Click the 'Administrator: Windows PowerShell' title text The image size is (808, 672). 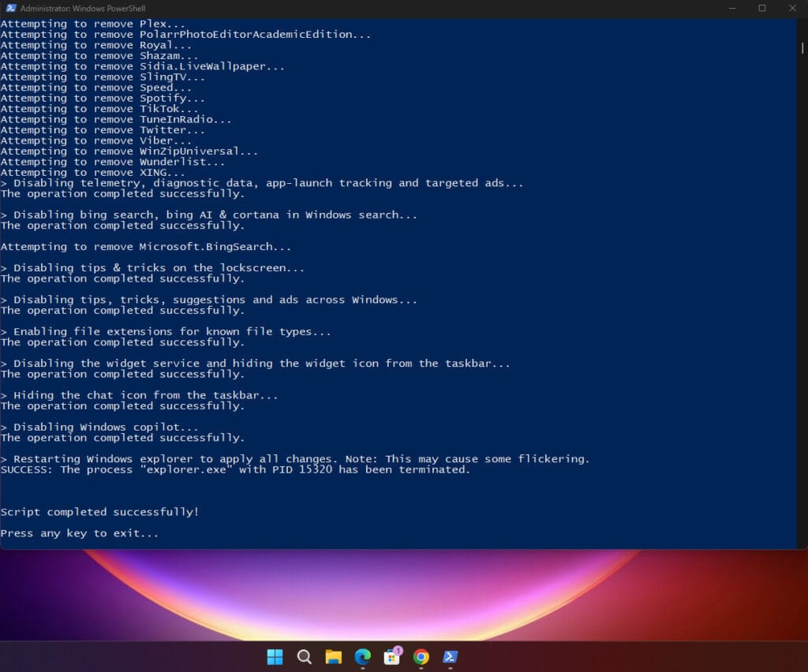[x=82, y=8]
